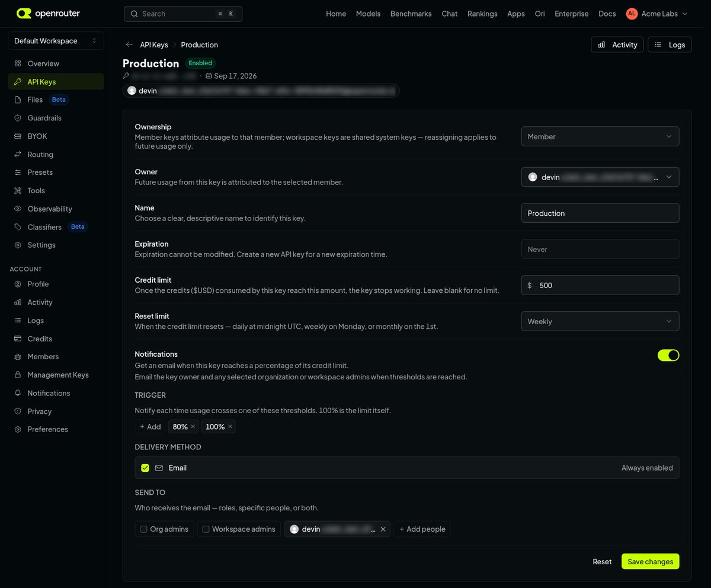Screen dimensions: 711x588
Task: Click the Overview sidebar icon
Action: click(18, 63)
